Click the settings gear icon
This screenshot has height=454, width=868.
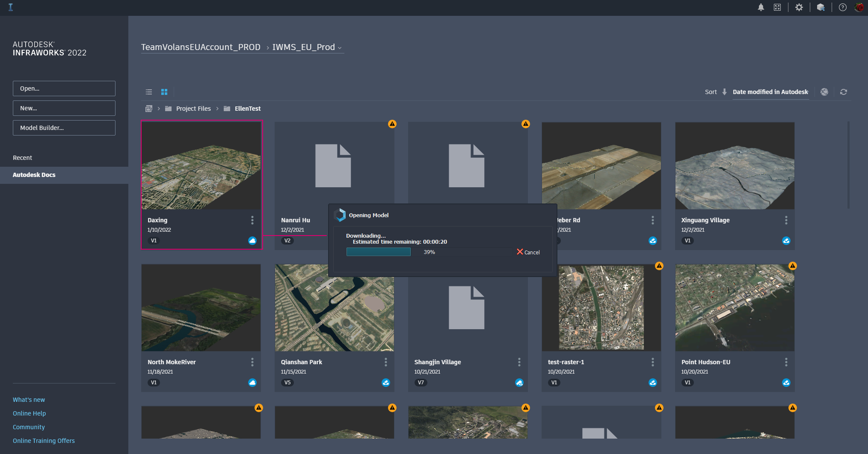pyautogui.click(x=799, y=7)
